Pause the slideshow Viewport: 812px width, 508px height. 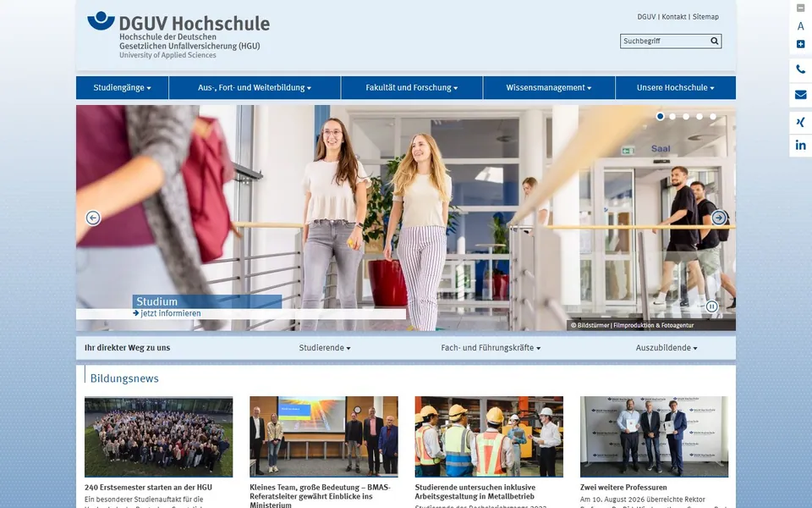(x=711, y=306)
